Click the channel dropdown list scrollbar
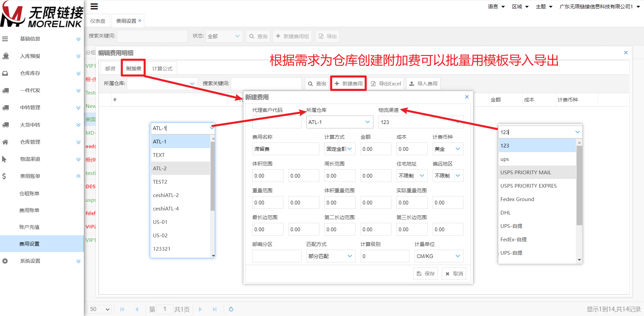 579,185
